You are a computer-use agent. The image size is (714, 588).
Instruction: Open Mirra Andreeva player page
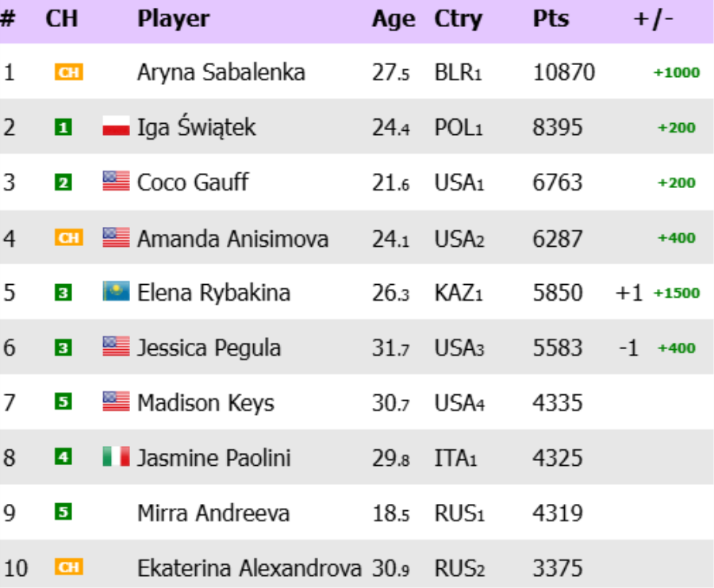[214, 513]
